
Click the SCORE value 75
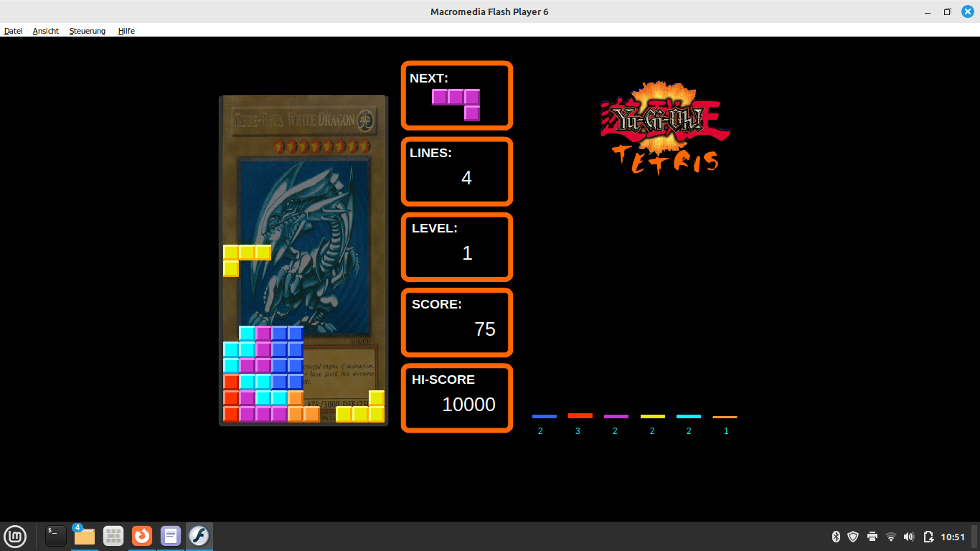[x=485, y=329]
